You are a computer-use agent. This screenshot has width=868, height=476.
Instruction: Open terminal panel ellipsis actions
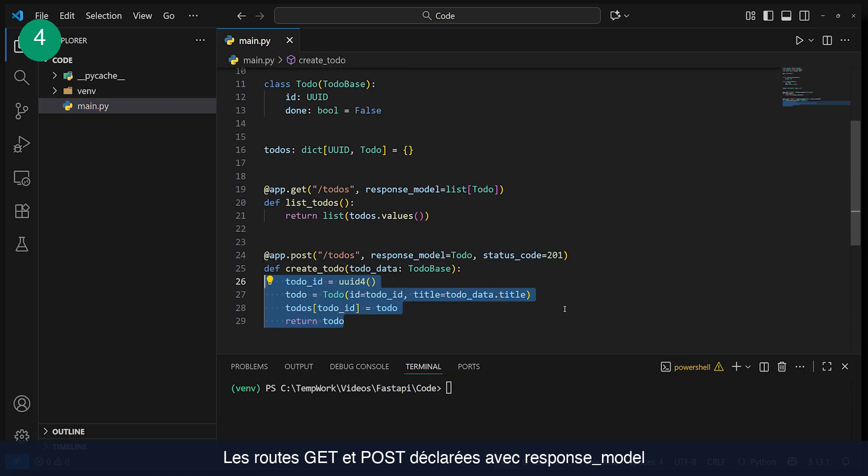point(800,367)
